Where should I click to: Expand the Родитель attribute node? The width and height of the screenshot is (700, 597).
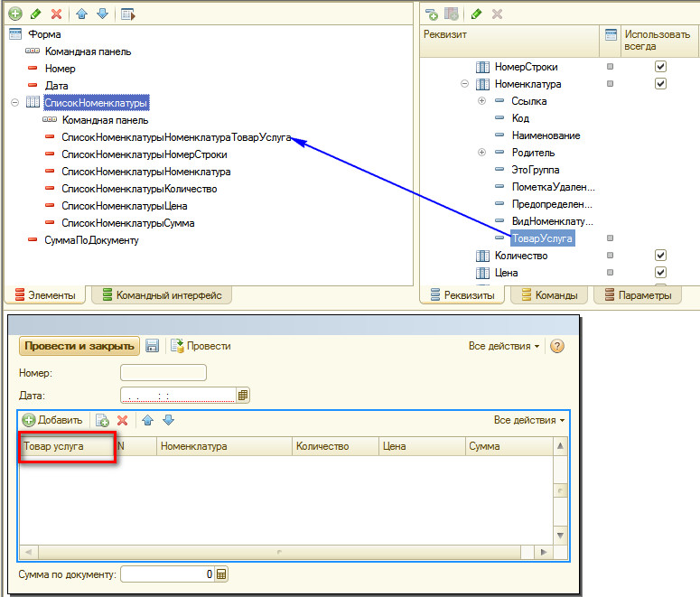tap(481, 153)
